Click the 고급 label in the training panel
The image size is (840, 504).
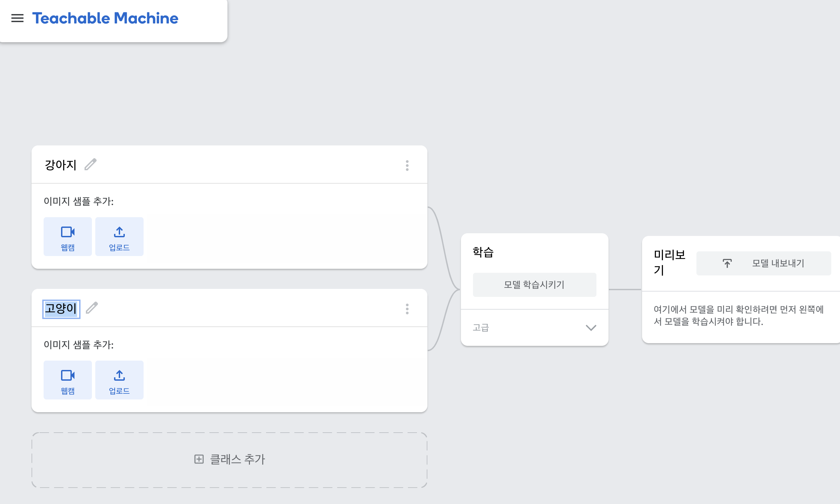[x=481, y=327]
